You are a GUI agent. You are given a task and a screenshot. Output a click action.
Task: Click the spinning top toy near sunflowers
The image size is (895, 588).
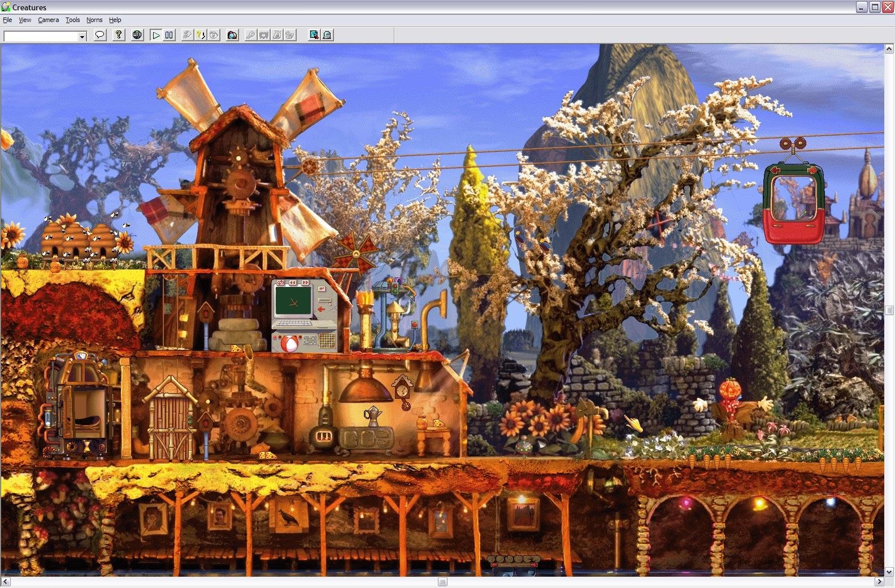[524, 446]
